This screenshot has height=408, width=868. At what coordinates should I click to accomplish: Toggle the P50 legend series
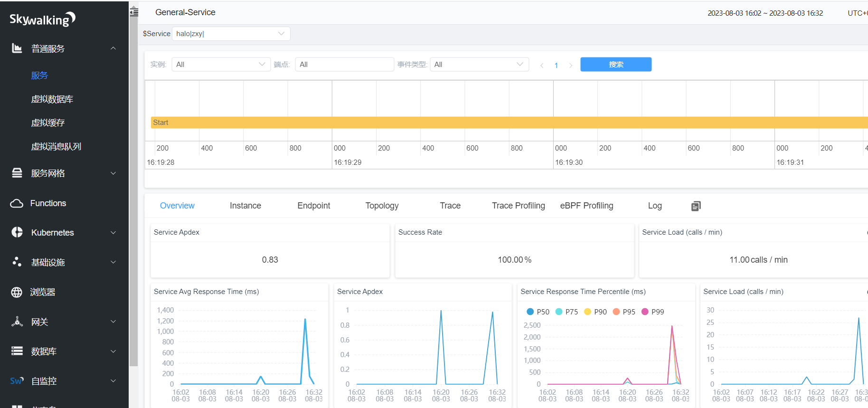(x=538, y=312)
